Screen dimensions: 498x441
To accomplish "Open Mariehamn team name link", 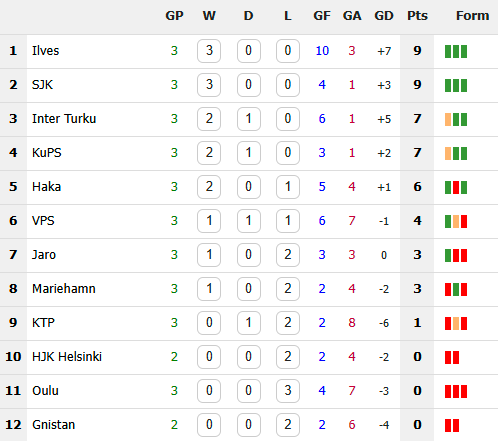I will point(64,289).
